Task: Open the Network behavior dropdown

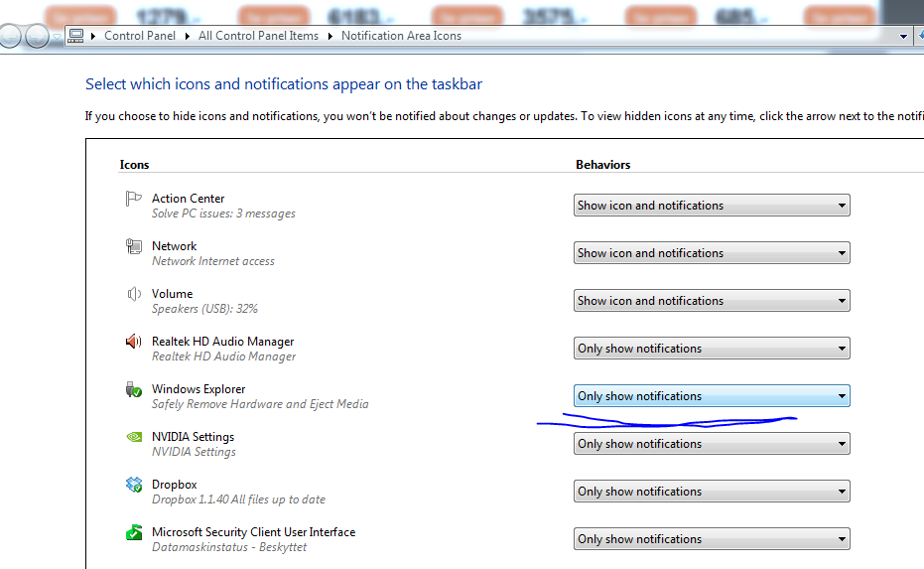Action: click(712, 253)
